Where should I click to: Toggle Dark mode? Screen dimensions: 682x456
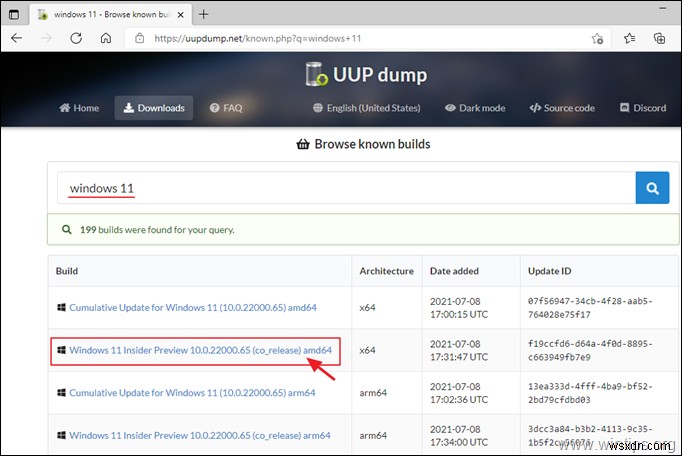(475, 108)
